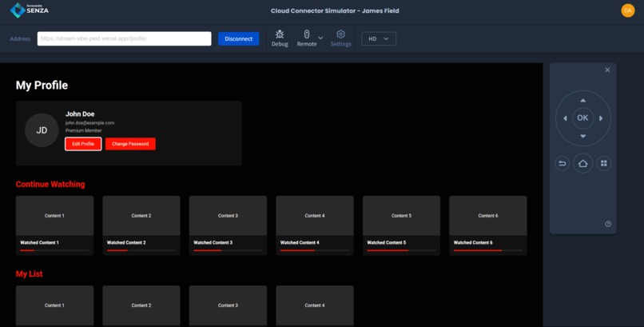Click the remote Down arrow

pyautogui.click(x=582, y=137)
